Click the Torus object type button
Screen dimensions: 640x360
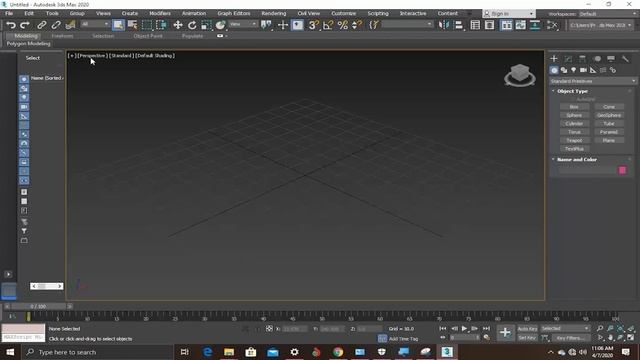[x=574, y=132]
